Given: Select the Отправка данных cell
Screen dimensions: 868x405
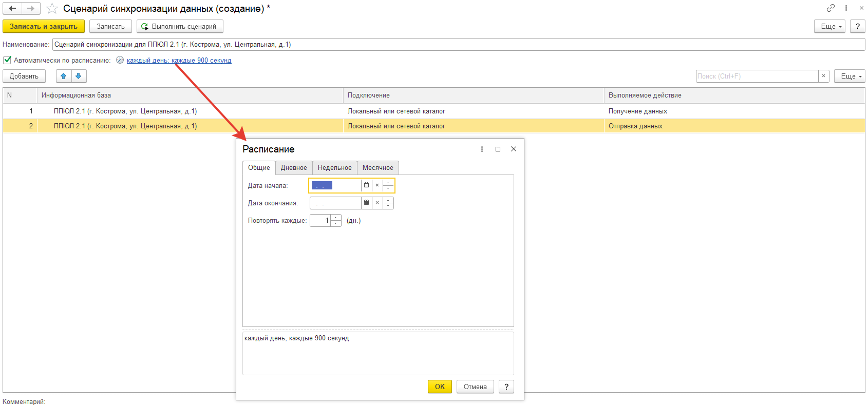Looking at the screenshot, I should pos(734,126).
